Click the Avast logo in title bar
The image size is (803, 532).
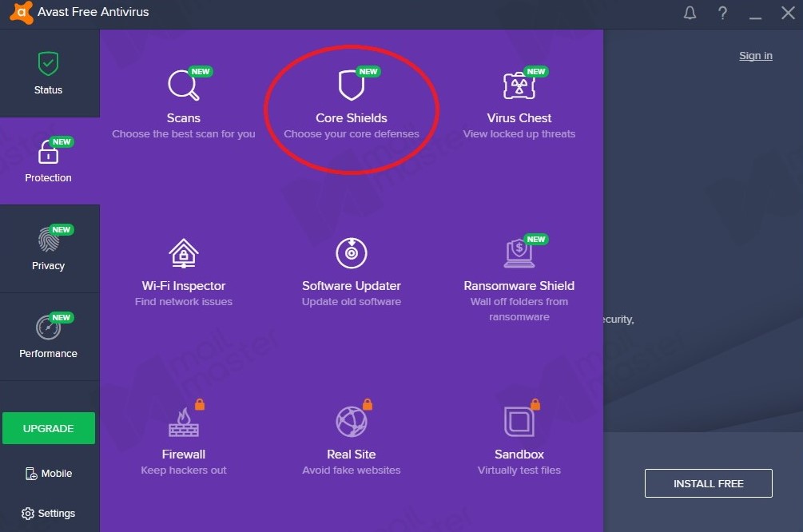[21, 12]
